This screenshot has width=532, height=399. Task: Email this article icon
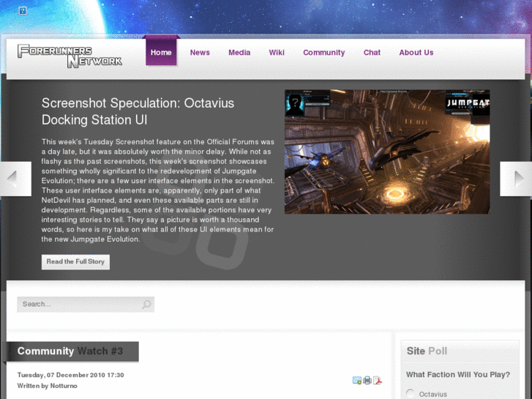[x=357, y=380]
